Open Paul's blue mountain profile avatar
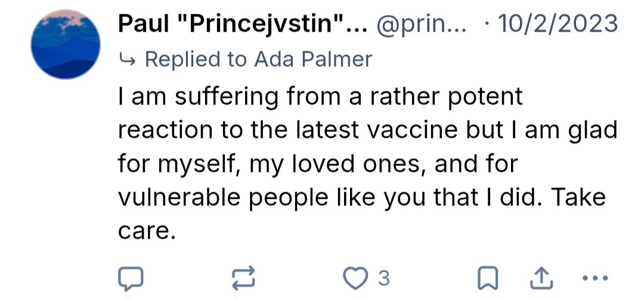Image resolution: width=644 pixels, height=299 pixels. [x=66, y=45]
